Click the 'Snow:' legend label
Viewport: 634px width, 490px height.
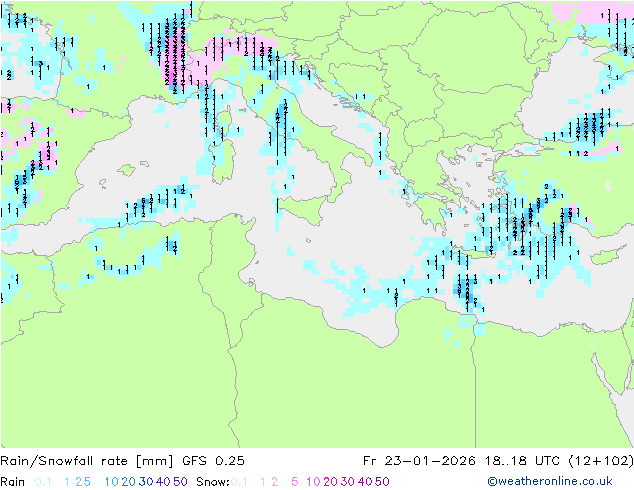point(213,482)
